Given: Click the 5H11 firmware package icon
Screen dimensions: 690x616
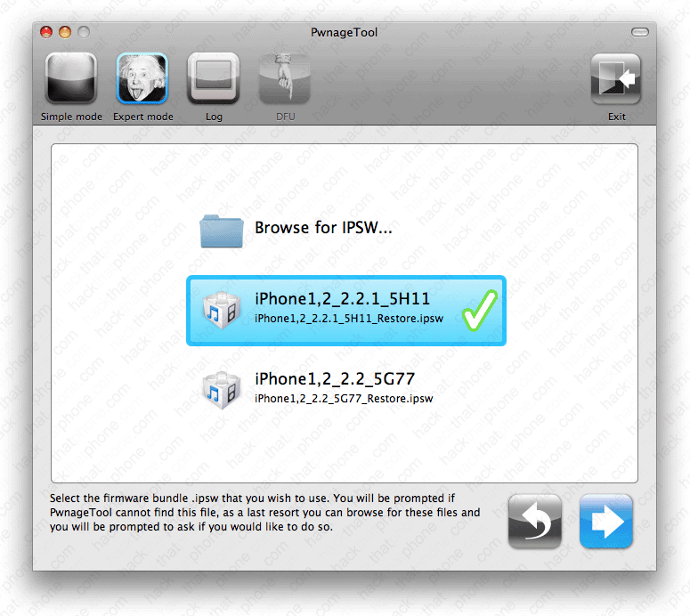Looking at the screenshot, I should 222,310.
